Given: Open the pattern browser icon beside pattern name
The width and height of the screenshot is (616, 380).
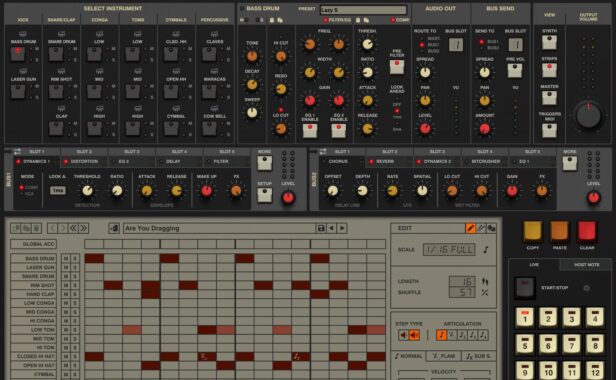Looking at the screenshot, I should click(114, 228).
